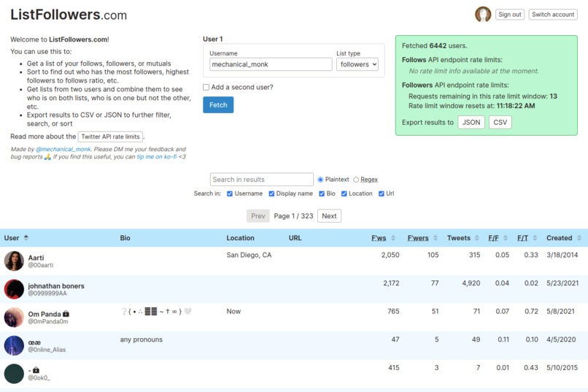588x392 pixels.
Task: Click into the Username input field
Action: [x=271, y=64]
